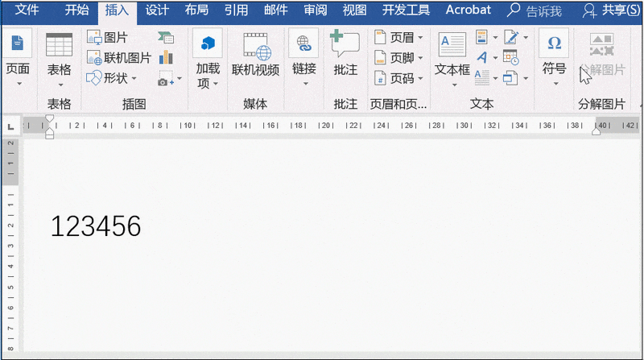644x360 pixels.
Task: Click the 加载项 add-ins icon
Action: [208, 43]
